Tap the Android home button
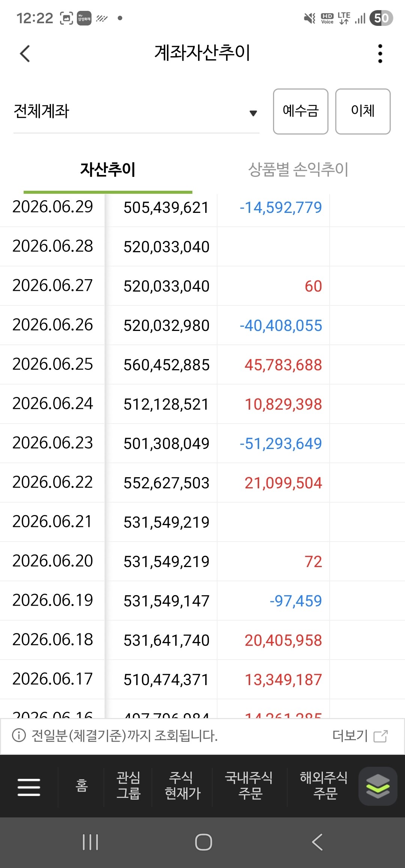Screen dimensions: 405x868 [204, 842]
